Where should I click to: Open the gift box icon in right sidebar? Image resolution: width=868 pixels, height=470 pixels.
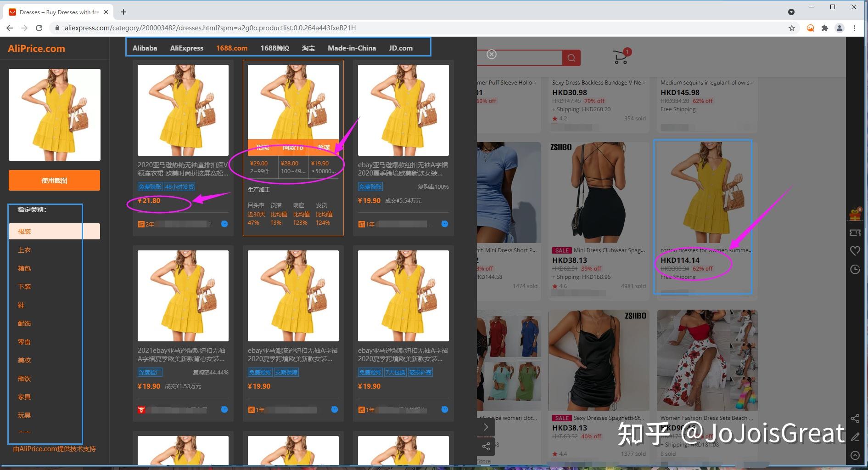(x=855, y=214)
